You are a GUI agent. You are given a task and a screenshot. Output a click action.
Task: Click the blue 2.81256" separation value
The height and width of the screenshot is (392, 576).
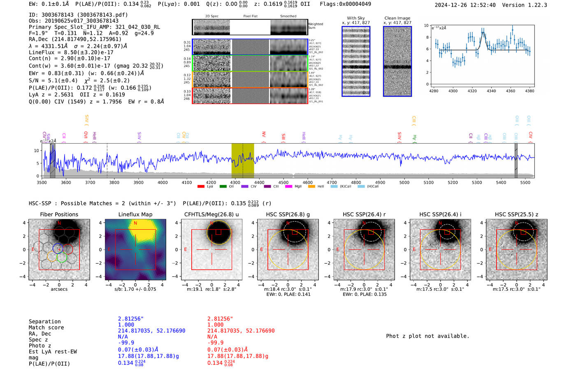click(131, 319)
